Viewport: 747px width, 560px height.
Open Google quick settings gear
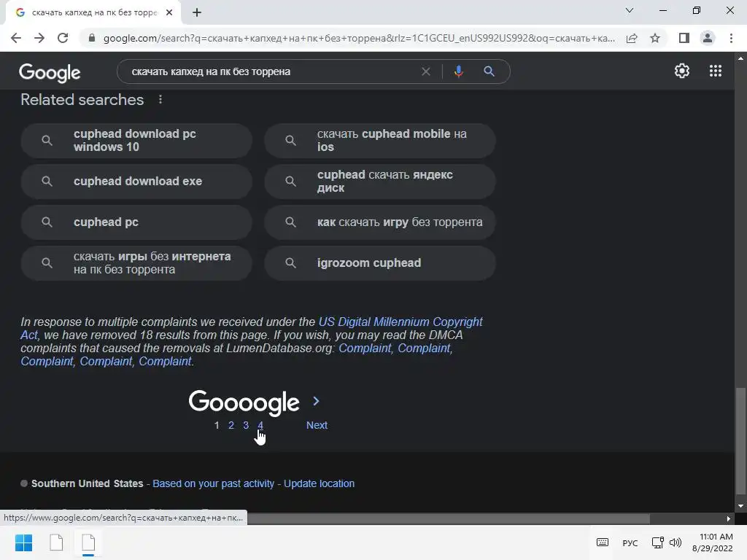pyautogui.click(x=682, y=71)
